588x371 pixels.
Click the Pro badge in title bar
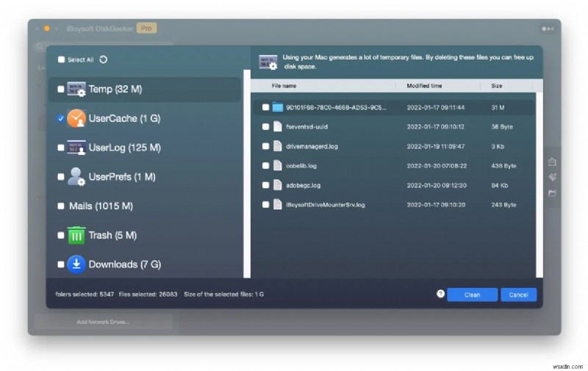point(146,28)
